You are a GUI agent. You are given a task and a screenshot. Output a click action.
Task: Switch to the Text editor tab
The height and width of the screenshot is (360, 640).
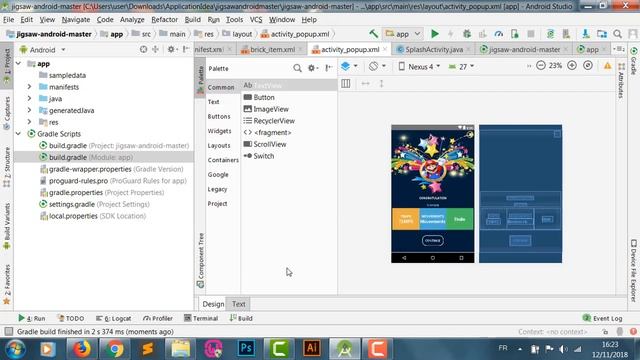point(238,304)
